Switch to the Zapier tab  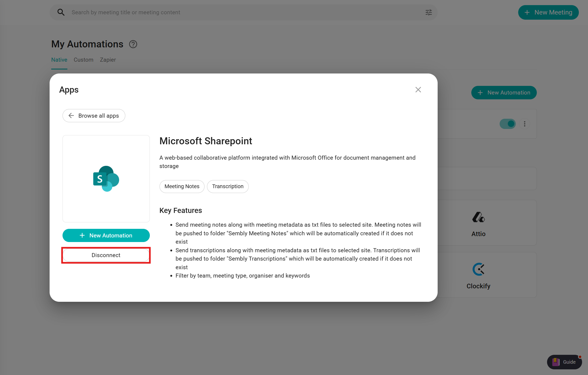[x=108, y=60]
